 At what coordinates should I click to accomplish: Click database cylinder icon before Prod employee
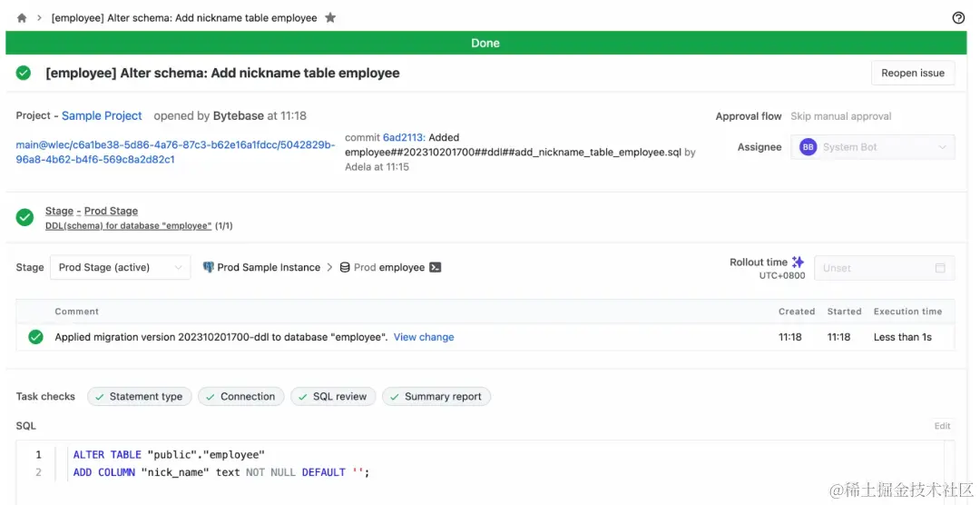[x=345, y=267]
